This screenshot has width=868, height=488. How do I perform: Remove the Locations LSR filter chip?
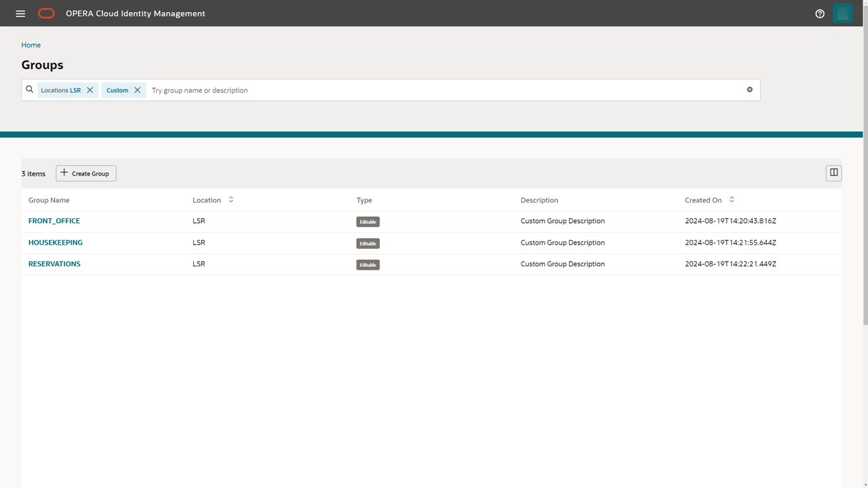pyautogui.click(x=90, y=90)
